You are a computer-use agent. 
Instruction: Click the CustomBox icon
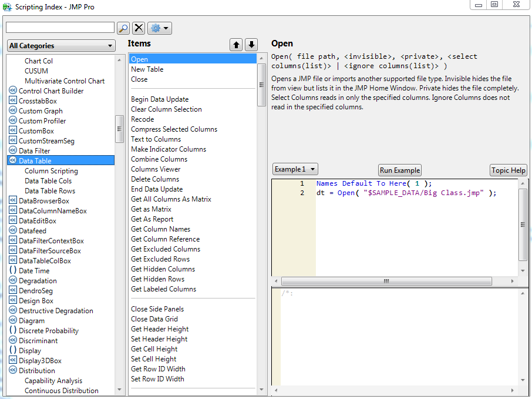point(13,130)
